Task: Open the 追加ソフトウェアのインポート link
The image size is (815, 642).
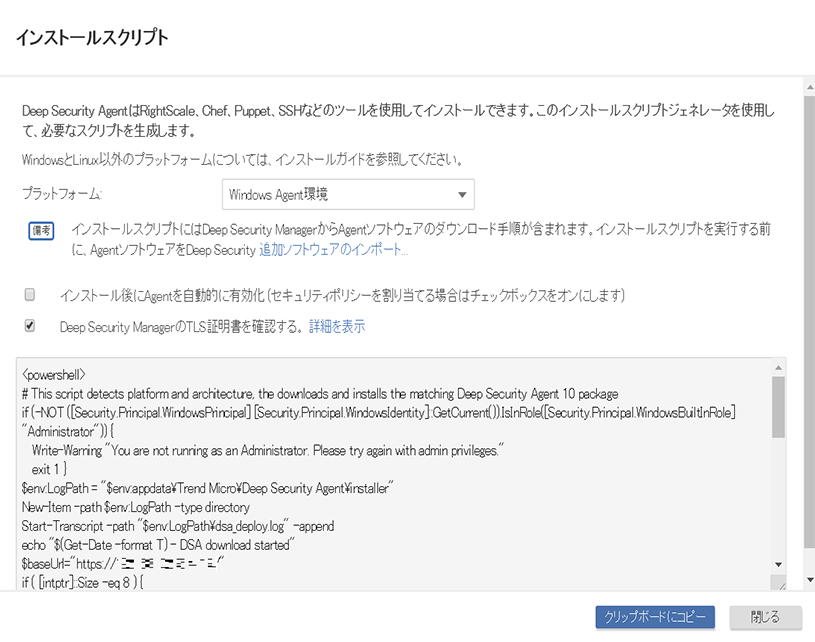Action: pos(333,249)
